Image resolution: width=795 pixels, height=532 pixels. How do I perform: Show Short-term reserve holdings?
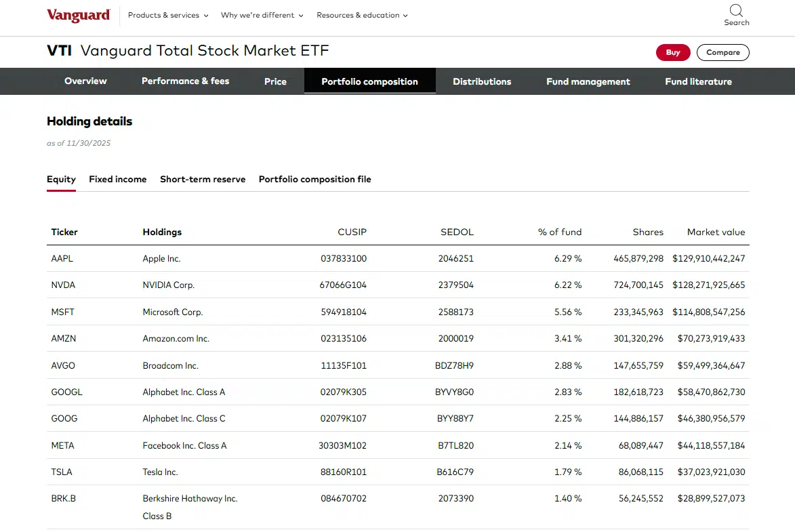point(203,179)
